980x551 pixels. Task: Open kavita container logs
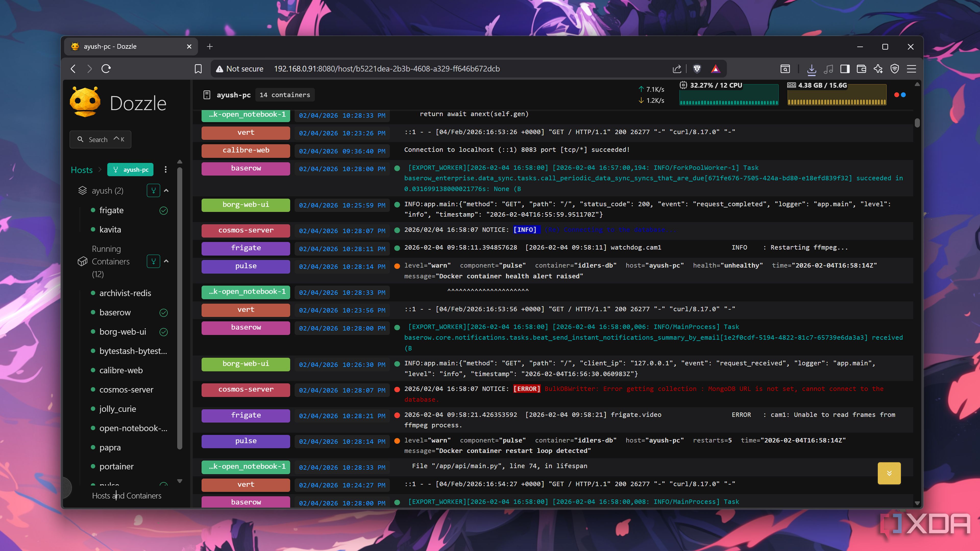point(110,230)
